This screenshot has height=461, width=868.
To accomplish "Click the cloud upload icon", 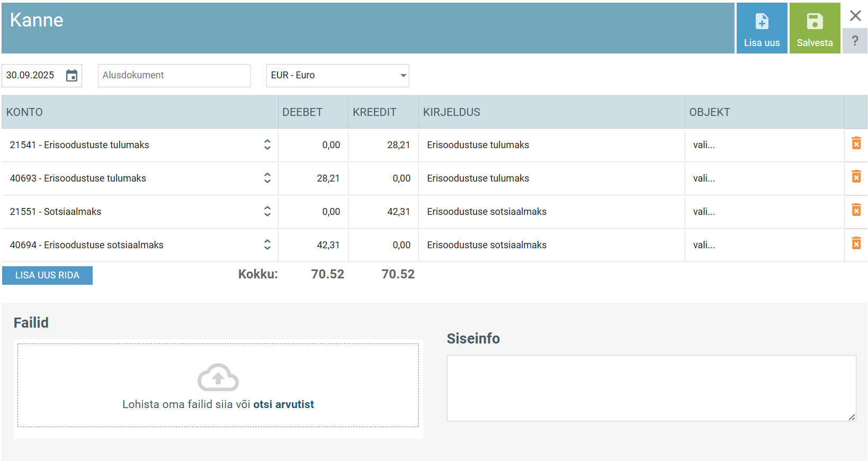I will [218, 377].
